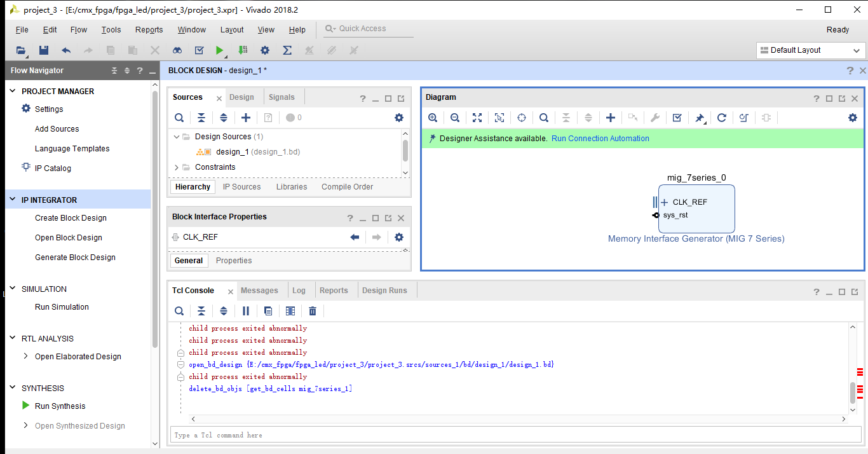Validate design with Diagram checkmark icon
Image resolution: width=868 pixels, height=454 pixels.
677,118
